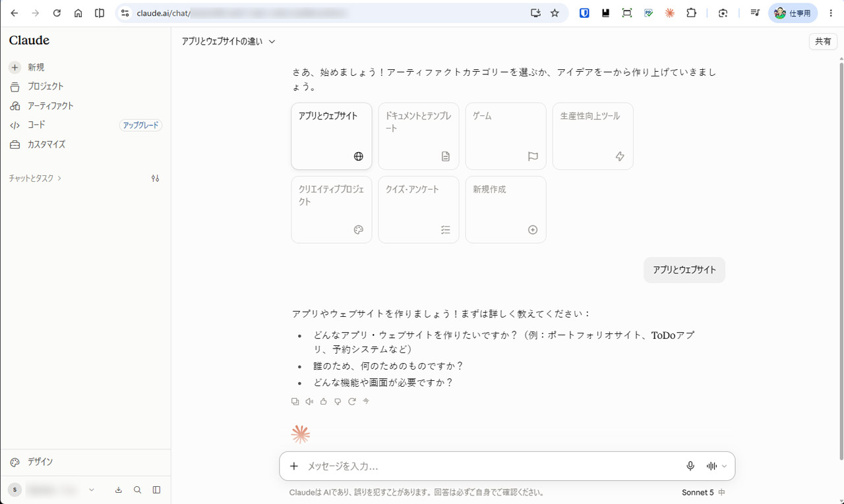Screen dimensions: 844x504
Task: Click the sent アプリとウェブサイト message bubble
Action: click(x=684, y=270)
